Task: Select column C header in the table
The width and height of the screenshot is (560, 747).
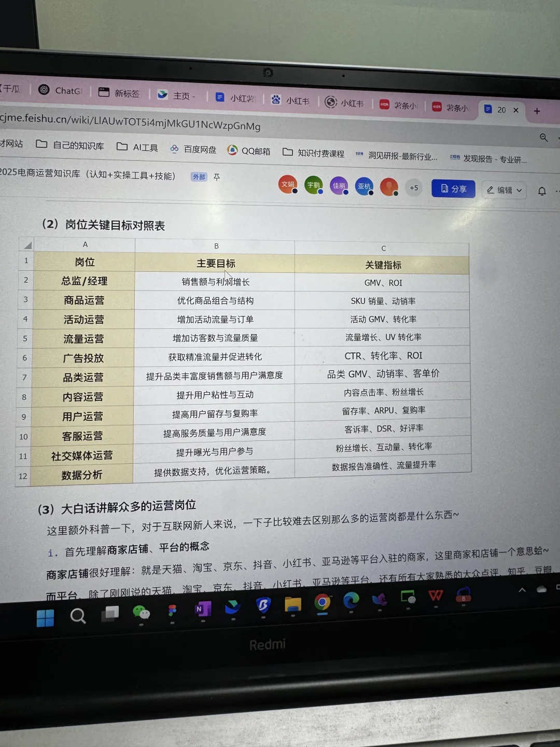Action: [x=383, y=248]
